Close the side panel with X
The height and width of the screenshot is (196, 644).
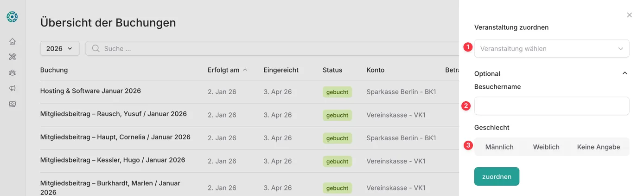629,15
